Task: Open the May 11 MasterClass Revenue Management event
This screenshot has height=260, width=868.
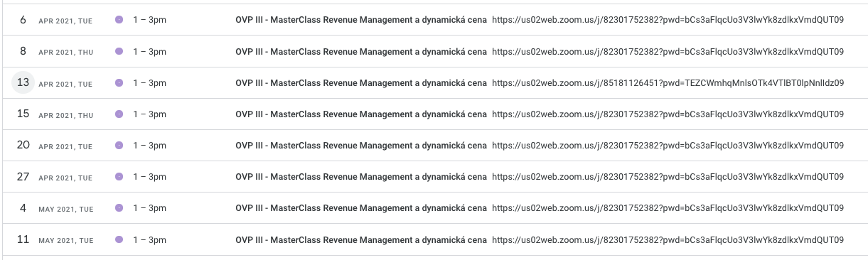Action: tap(361, 239)
